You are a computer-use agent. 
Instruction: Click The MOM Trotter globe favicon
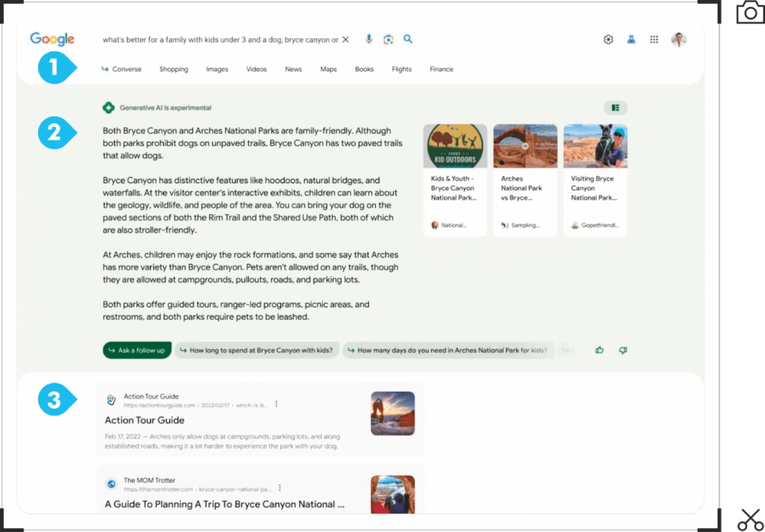111,484
